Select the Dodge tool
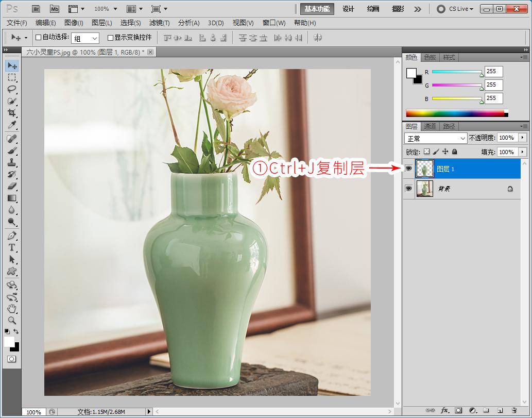This screenshot has height=418, width=532. (x=12, y=222)
